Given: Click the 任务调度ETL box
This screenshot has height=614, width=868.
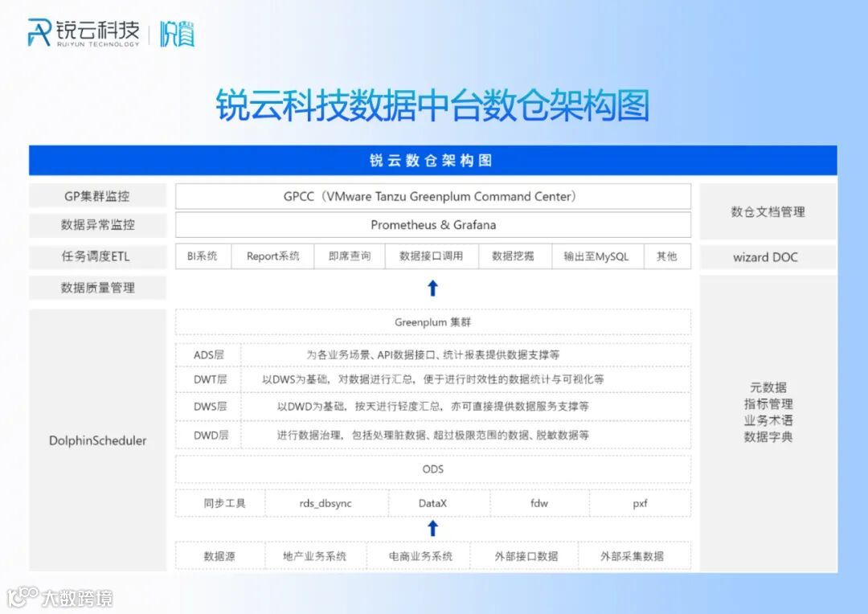Looking at the screenshot, I should (97, 256).
